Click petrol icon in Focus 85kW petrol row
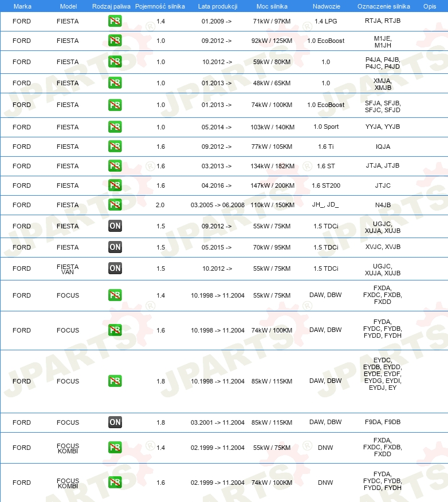The width and height of the screenshot is (448, 502). point(115,381)
